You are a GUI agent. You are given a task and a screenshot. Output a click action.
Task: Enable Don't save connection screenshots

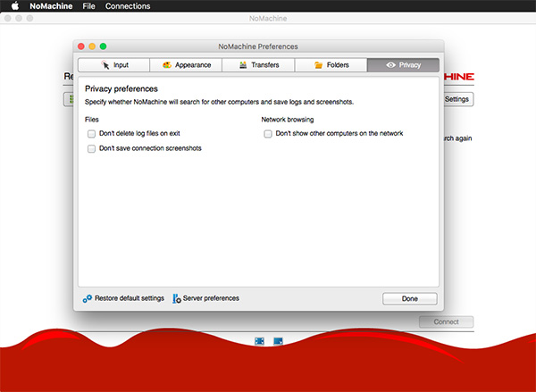point(91,148)
